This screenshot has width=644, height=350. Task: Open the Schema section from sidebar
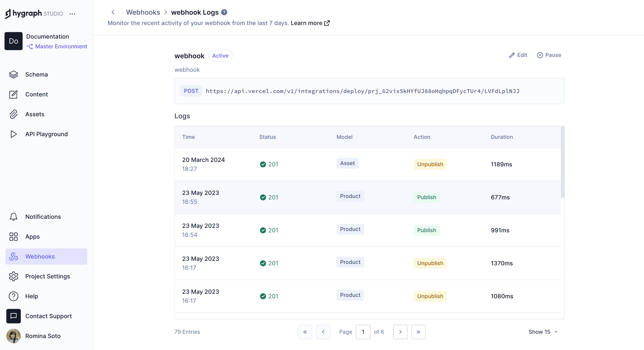(x=37, y=74)
